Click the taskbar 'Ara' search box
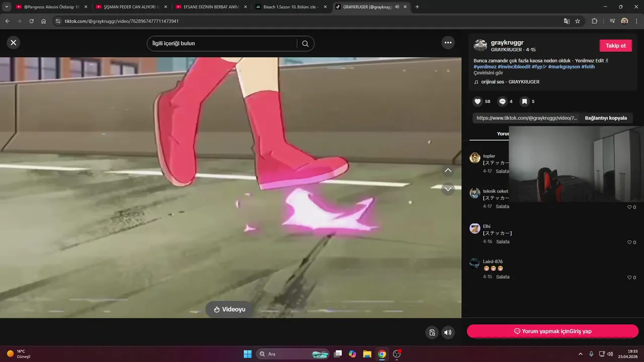Screen dimensions: 644x362 pyautogui.click(x=293, y=354)
